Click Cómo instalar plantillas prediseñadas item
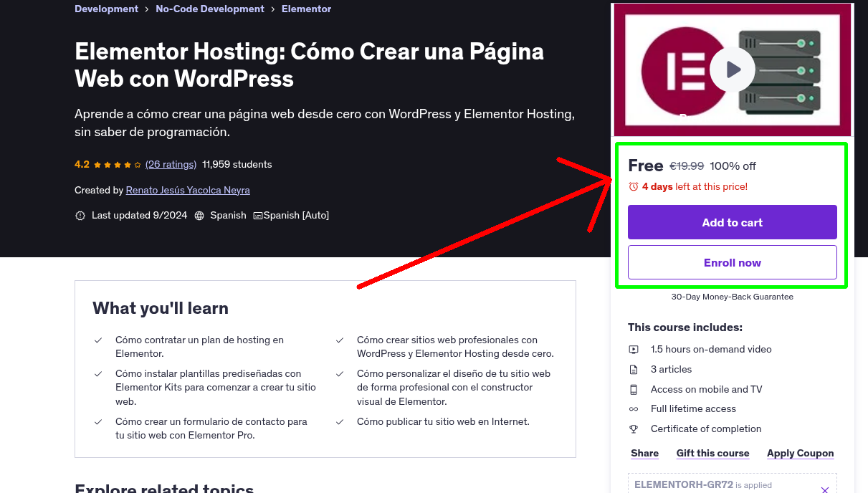 (216, 387)
